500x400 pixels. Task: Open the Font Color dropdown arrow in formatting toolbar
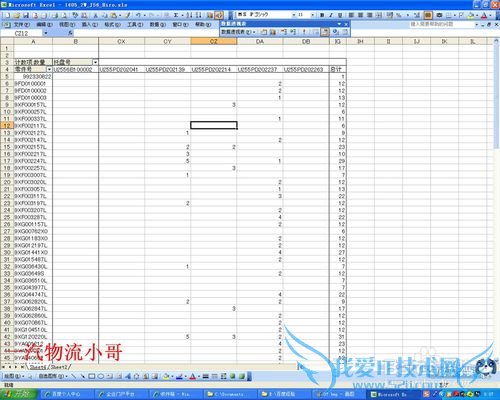coord(489,15)
